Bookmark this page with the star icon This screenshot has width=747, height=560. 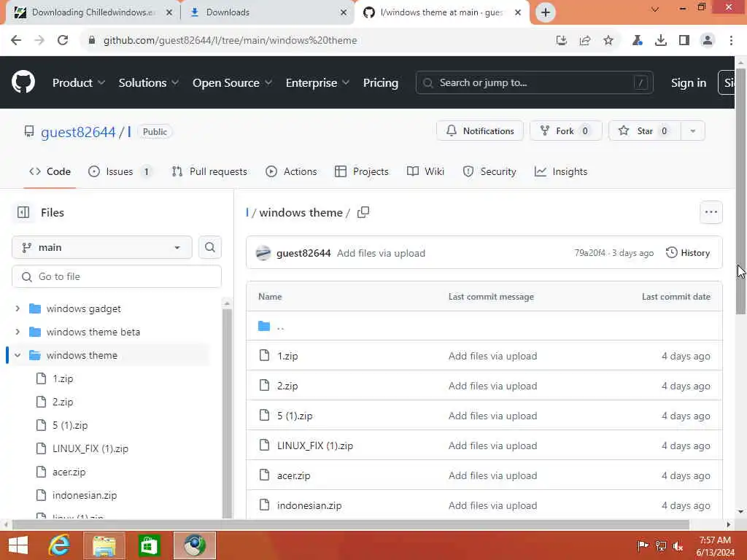(x=608, y=41)
